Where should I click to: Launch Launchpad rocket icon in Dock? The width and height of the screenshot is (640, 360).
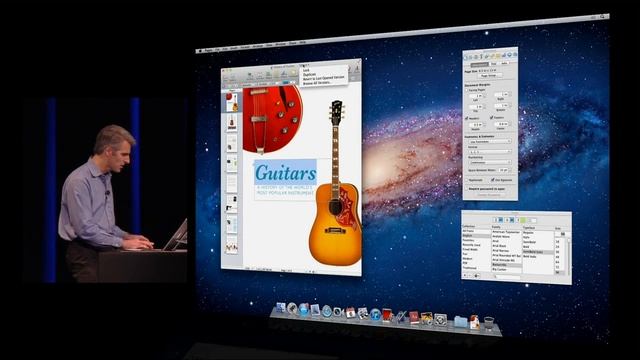tap(292, 308)
